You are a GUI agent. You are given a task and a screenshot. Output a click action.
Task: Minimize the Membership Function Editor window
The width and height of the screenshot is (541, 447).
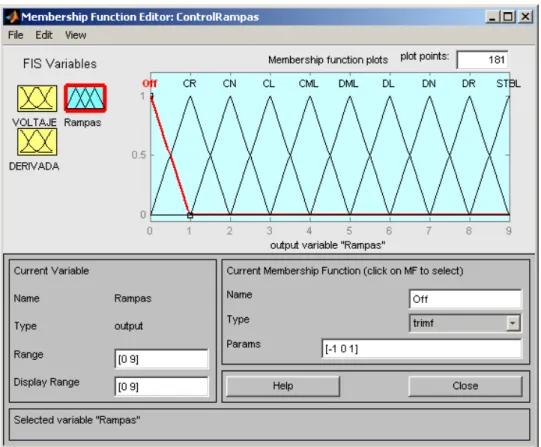pos(492,17)
